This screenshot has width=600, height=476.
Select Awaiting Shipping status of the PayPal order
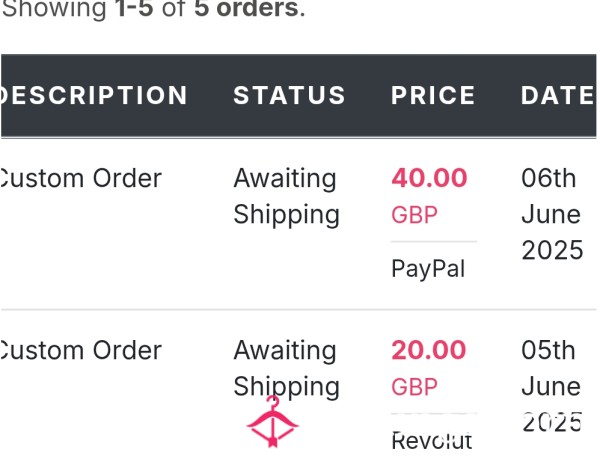tap(287, 196)
